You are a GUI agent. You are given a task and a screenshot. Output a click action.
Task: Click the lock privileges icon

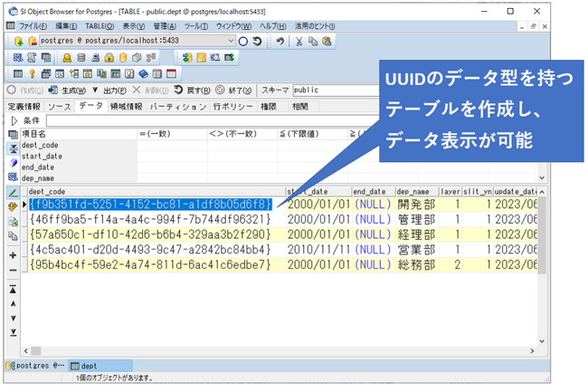point(109,58)
